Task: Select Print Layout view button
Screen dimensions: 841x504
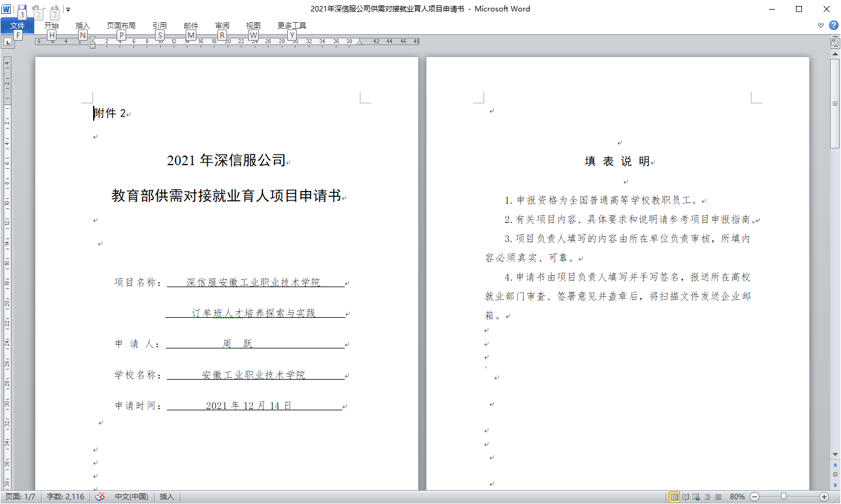Action: 675,497
